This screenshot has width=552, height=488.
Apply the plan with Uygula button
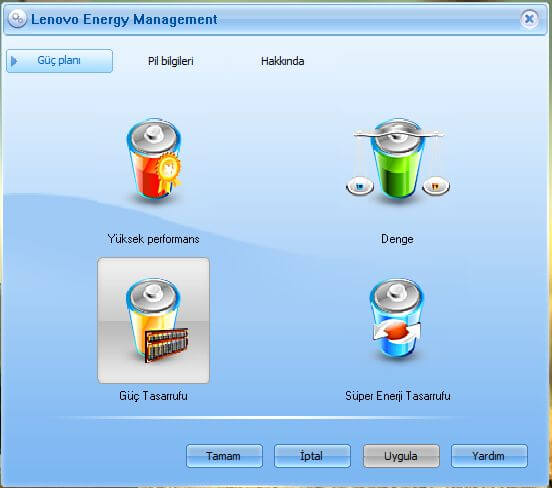click(401, 456)
